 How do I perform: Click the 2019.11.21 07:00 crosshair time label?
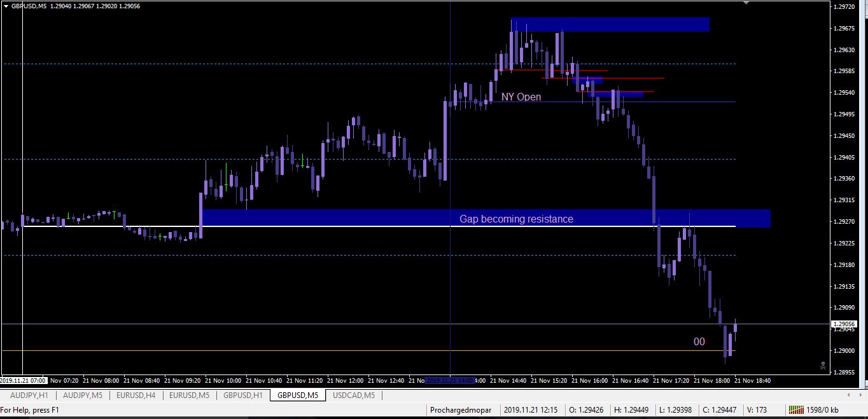click(x=24, y=380)
